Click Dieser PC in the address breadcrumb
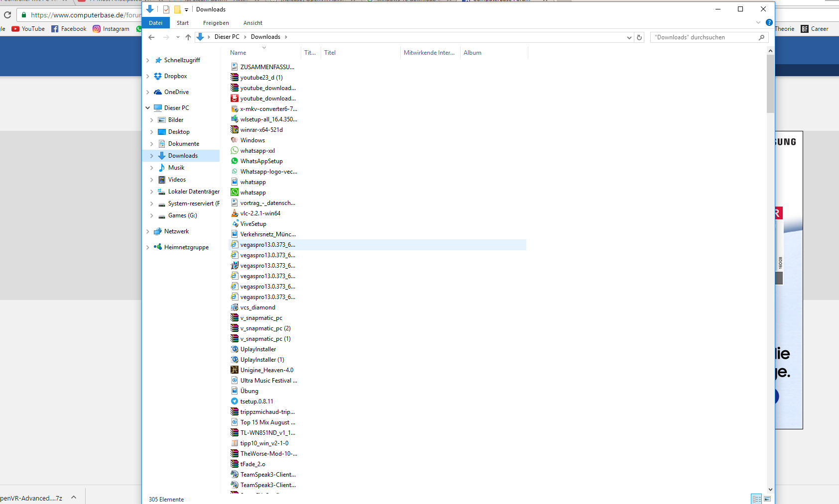 point(227,37)
